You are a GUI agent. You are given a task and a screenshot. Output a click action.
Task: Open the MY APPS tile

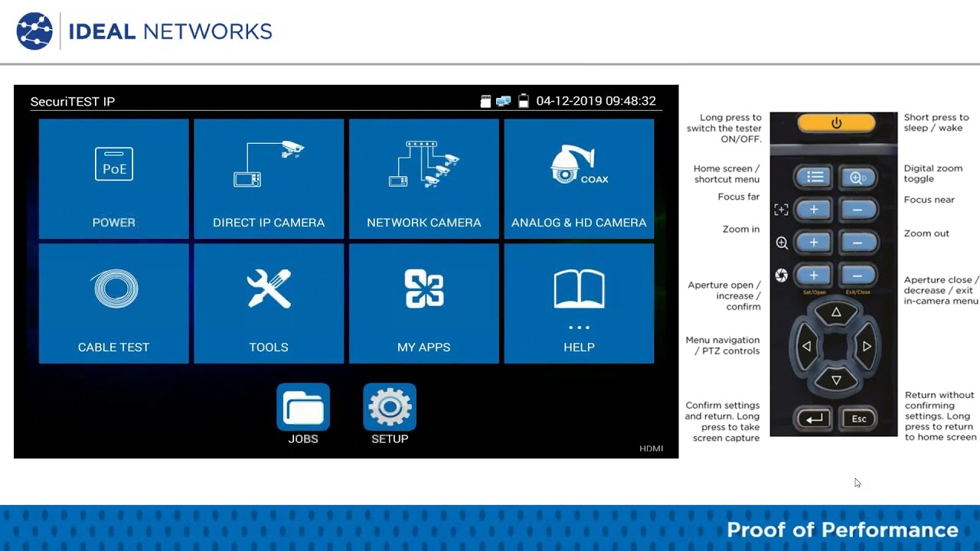(x=423, y=303)
